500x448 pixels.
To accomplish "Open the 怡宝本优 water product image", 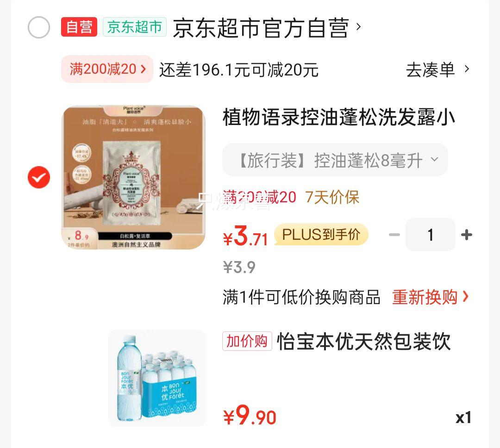I will point(157,378).
